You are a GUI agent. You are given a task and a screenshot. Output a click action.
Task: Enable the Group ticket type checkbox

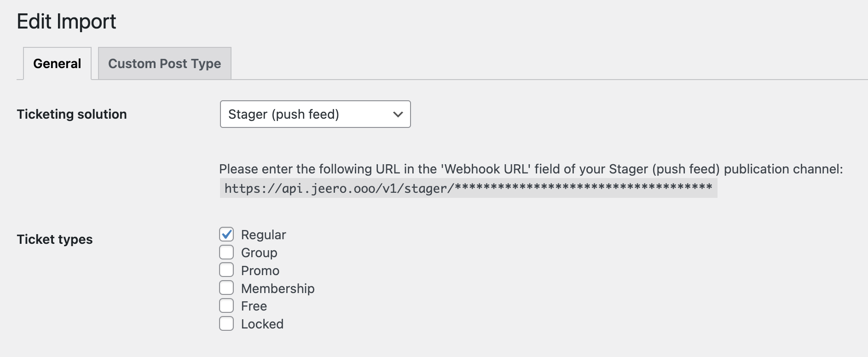(x=226, y=252)
